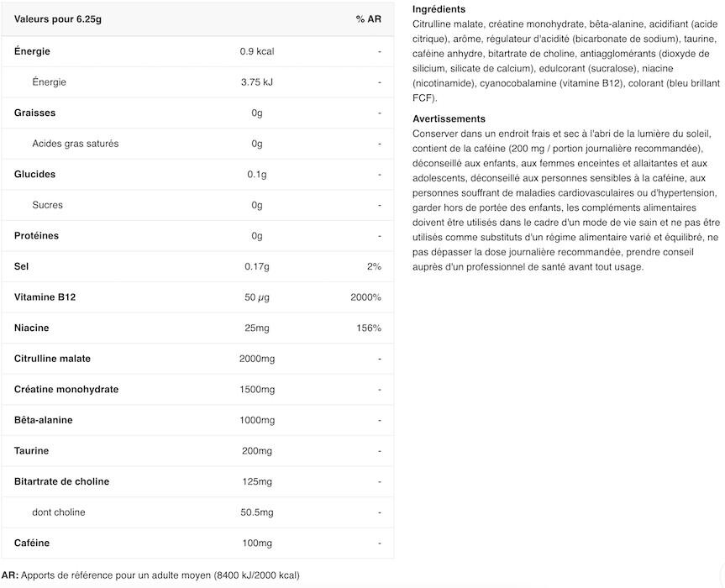The image size is (725, 588).
Task: Click the 100mg Caféine value
Action: (257, 543)
